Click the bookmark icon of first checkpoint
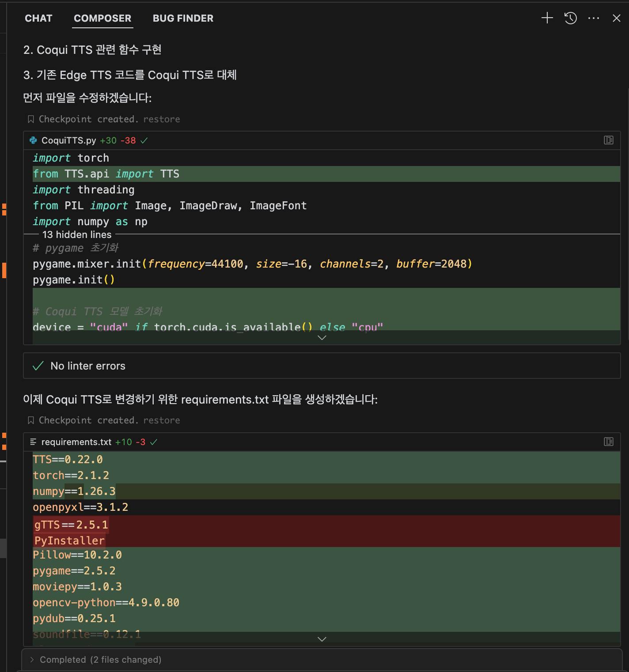Screen dimensions: 629x672 tap(31, 119)
